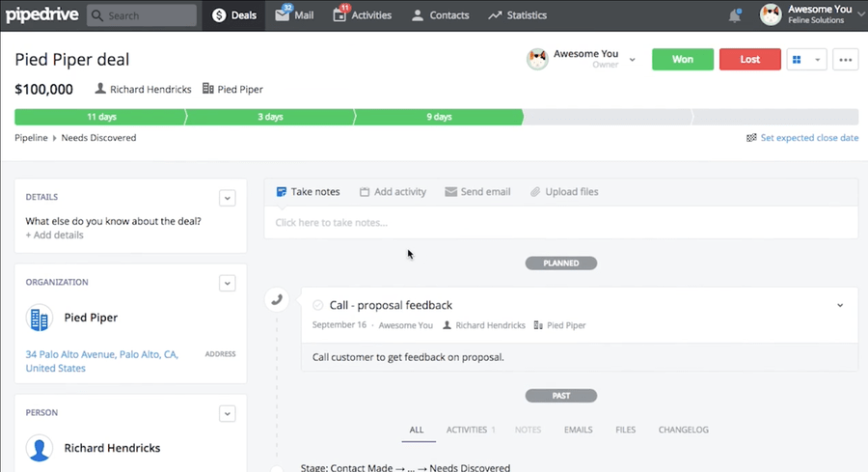The height and width of the screenshot is (472, 868).
Task: Click Needs Discovered stage label
Action: 98,138
